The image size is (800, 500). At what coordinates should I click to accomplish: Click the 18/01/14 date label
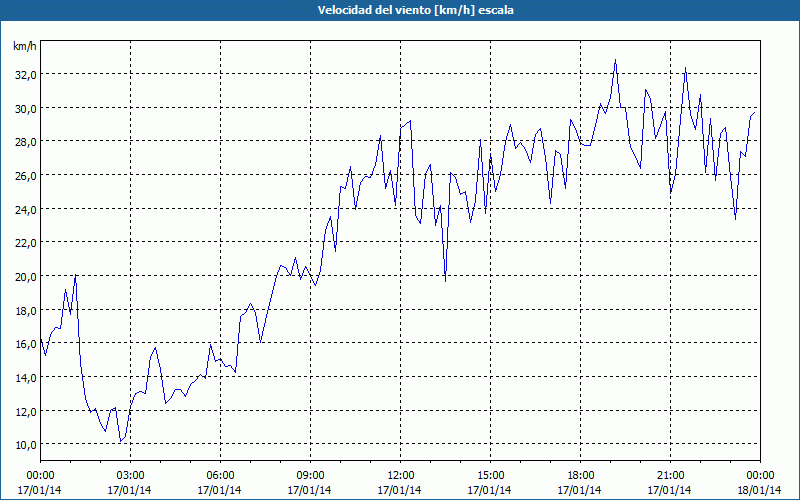pos(759,490)
